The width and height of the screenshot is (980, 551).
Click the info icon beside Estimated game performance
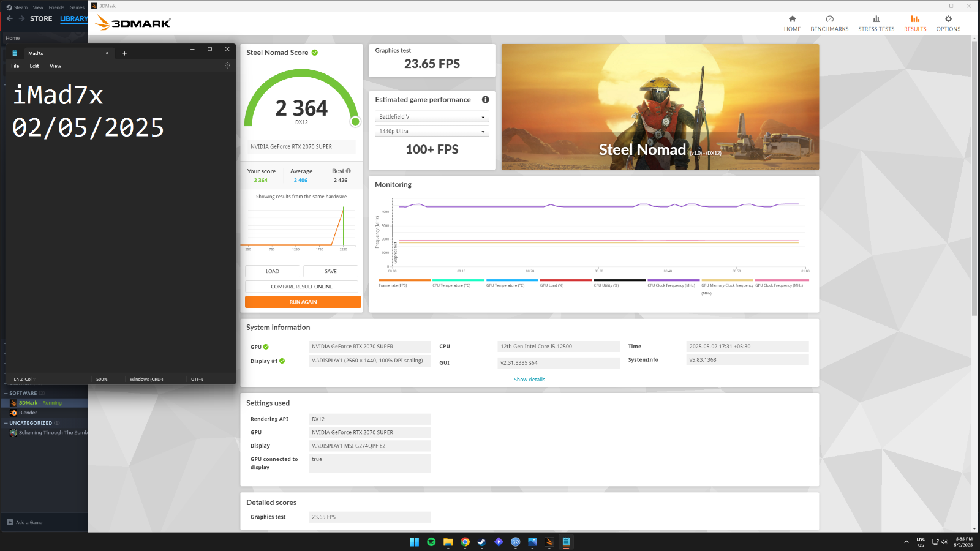click(485, 100)
